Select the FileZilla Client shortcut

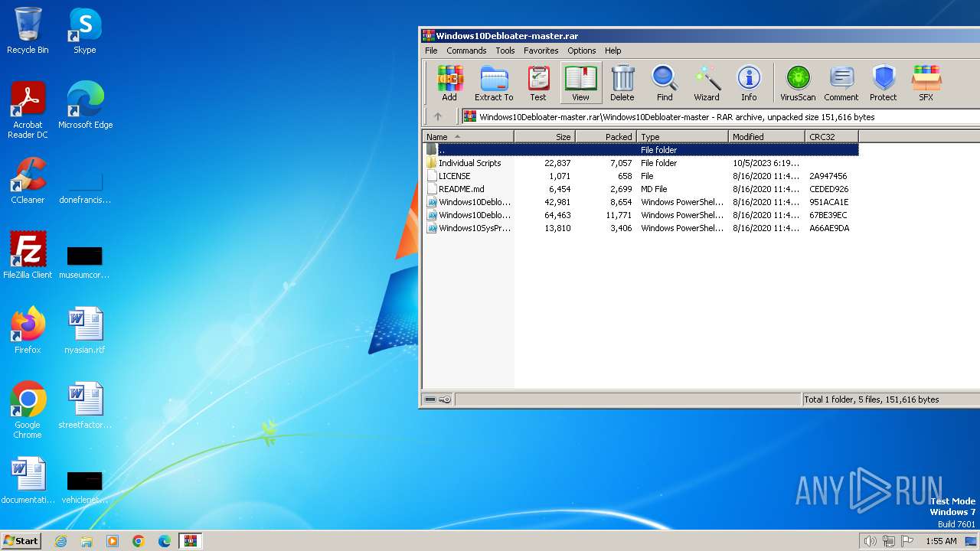coord(28,256)
